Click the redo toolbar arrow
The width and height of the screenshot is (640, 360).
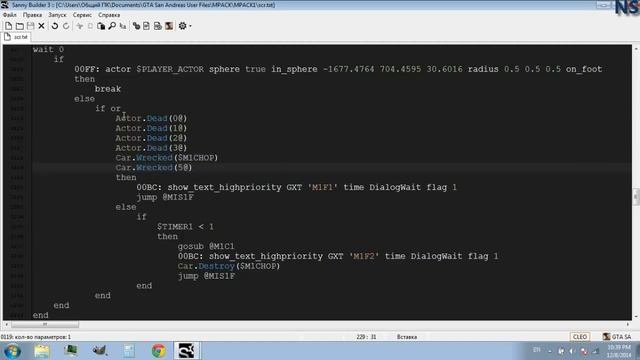pos(66,26)
